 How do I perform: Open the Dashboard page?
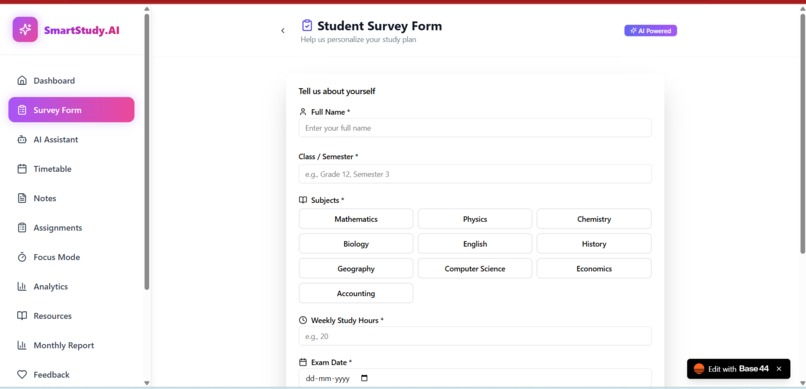click(71, 81)
